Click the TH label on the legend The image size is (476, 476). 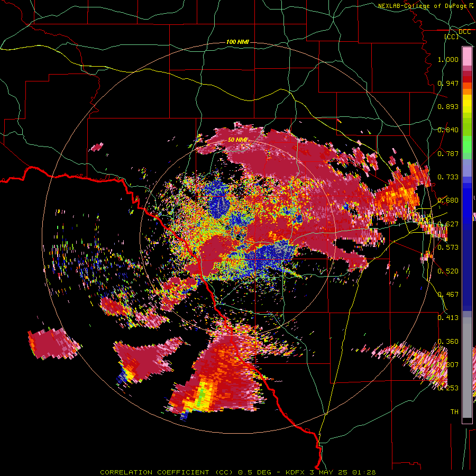tap(454, 412)
